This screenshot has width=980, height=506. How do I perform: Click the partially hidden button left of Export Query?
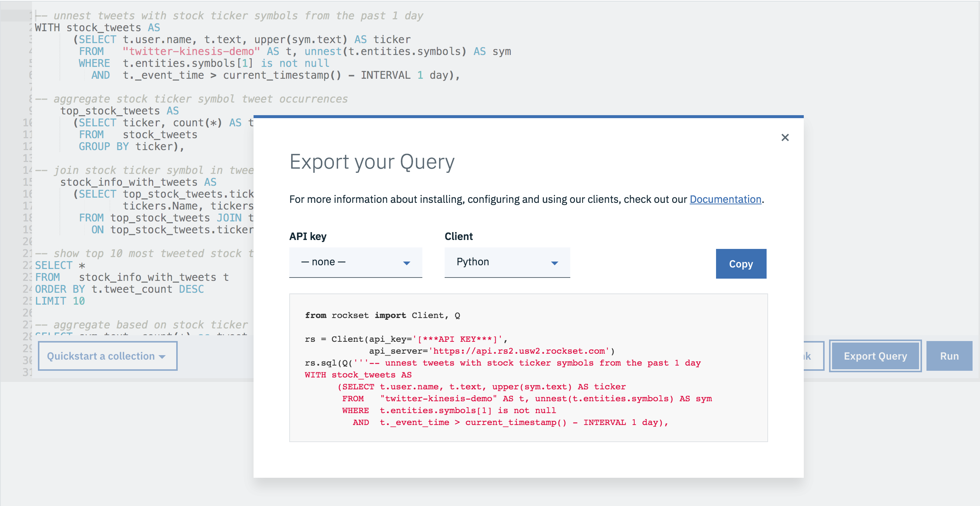(x=813, y=356)
